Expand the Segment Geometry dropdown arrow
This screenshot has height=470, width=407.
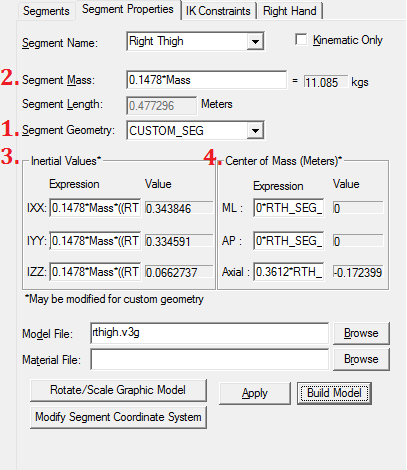pos(255,131)
